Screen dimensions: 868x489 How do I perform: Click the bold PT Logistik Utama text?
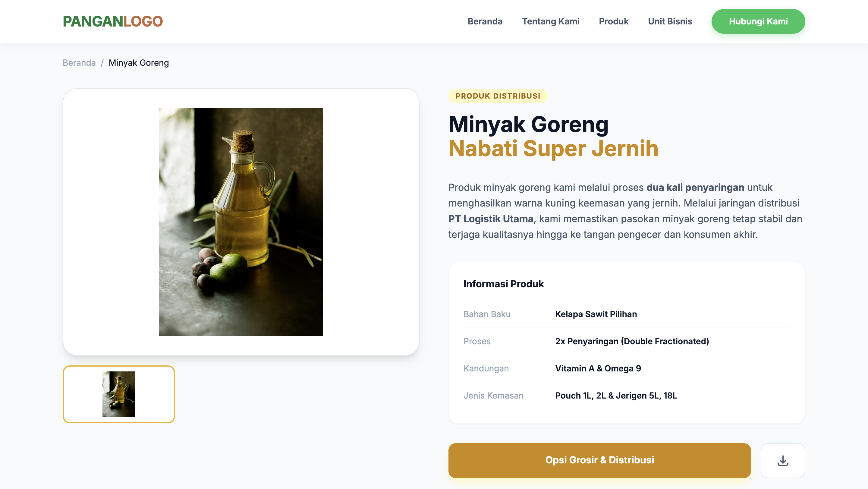click(x=490, y=219)
